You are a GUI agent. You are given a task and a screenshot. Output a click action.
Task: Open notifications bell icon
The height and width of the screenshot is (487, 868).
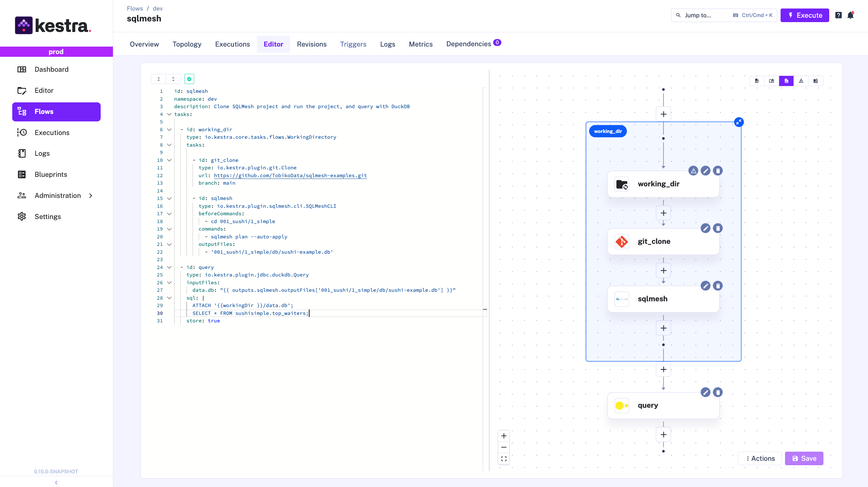click(851, 15)
